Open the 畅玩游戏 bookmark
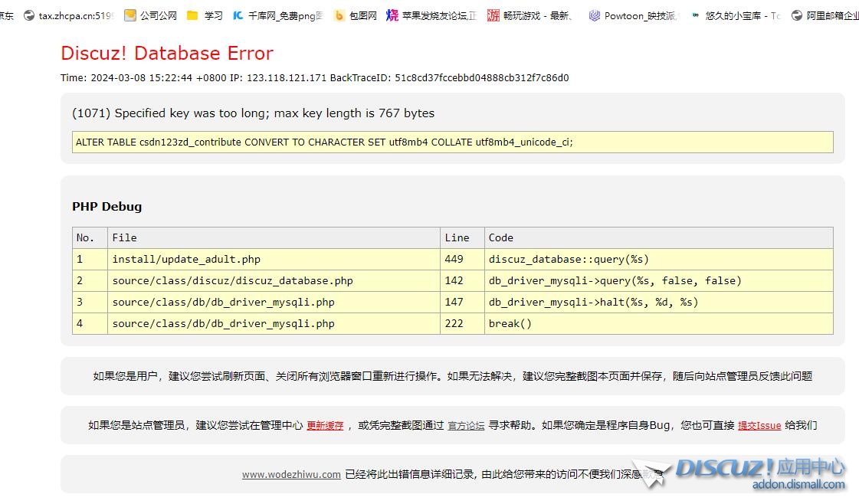 pos(530,15)
